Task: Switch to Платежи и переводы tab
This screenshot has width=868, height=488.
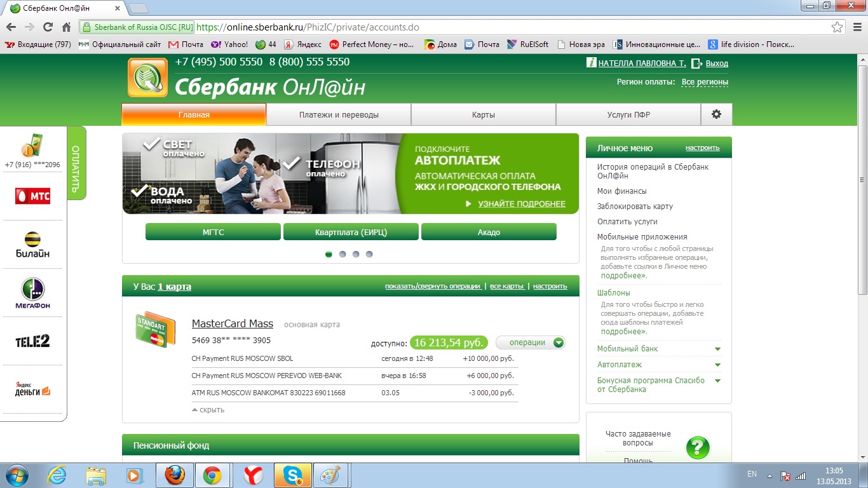Action: pyautogui.click(x=339, y=115)
